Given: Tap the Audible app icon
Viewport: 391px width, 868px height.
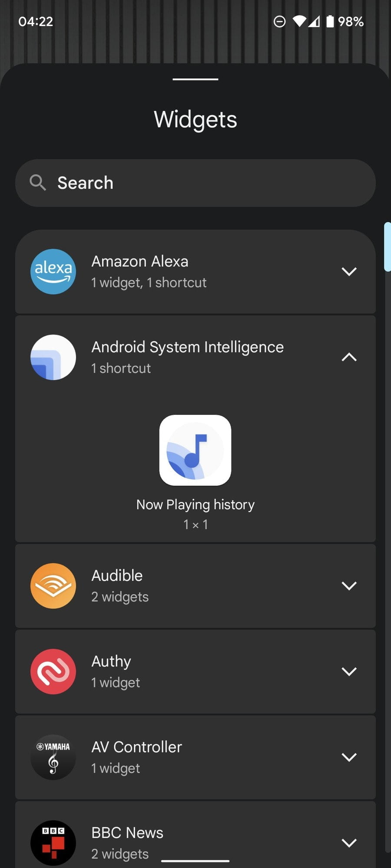Looking at the screenshot, I should 53,585.
